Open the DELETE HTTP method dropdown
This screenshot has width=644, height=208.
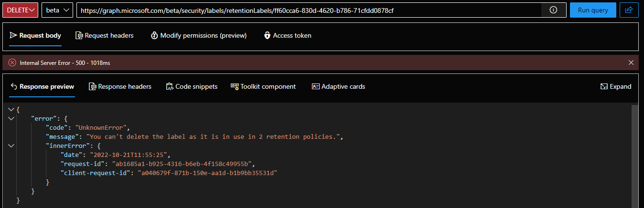[x=20, y=10]
